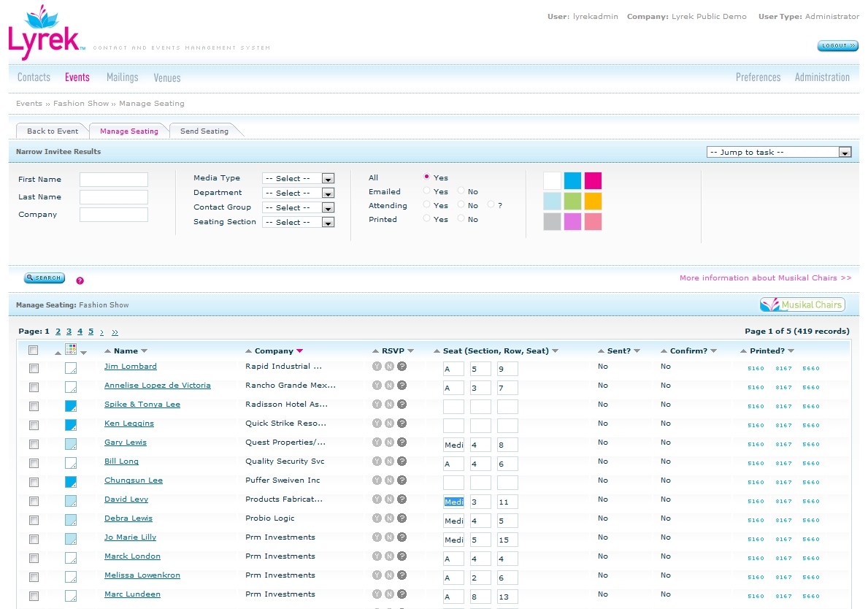Click the color grid icon in table header
Image resolution: width=868 pixels, height=609 pixels.
click(71, 350)
